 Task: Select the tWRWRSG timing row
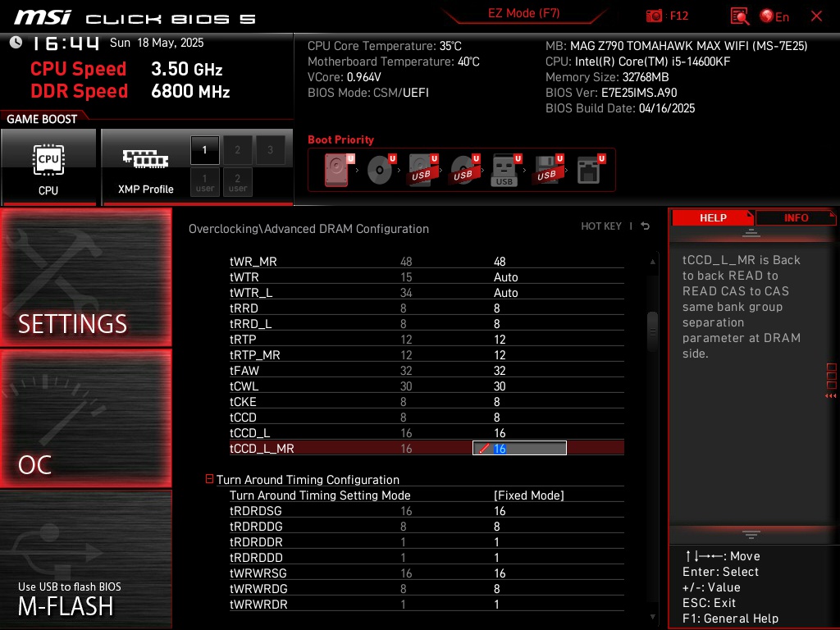pyautogui.click(x=427, y=573)
